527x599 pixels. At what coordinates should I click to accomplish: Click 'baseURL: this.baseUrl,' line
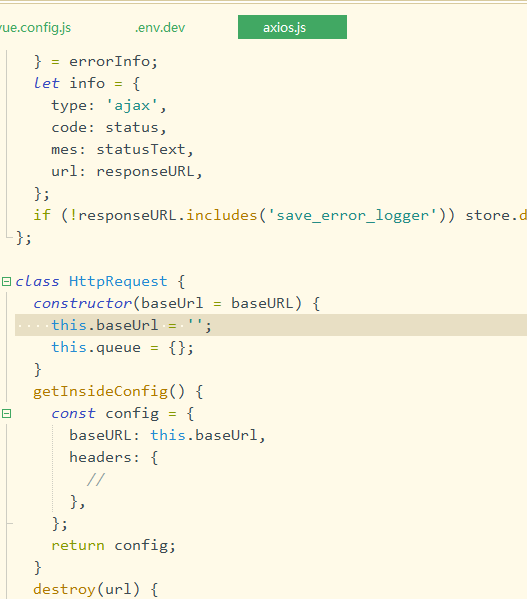click(x=167, y=435)
